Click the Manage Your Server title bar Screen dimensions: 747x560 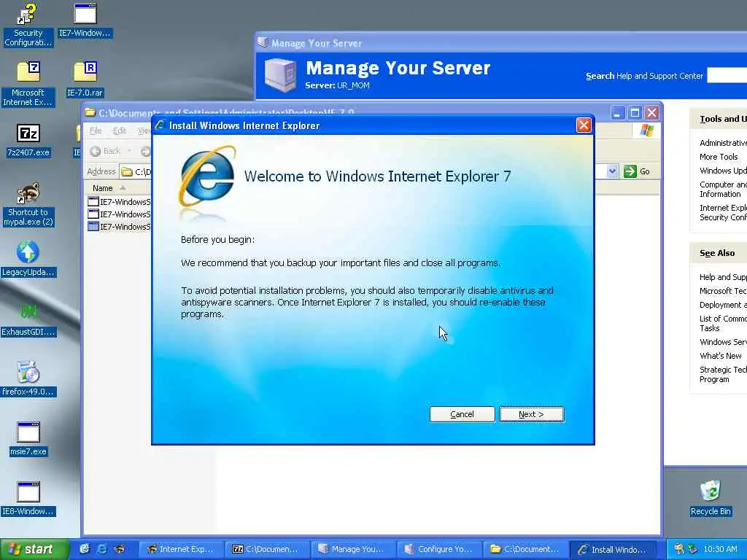500,43
